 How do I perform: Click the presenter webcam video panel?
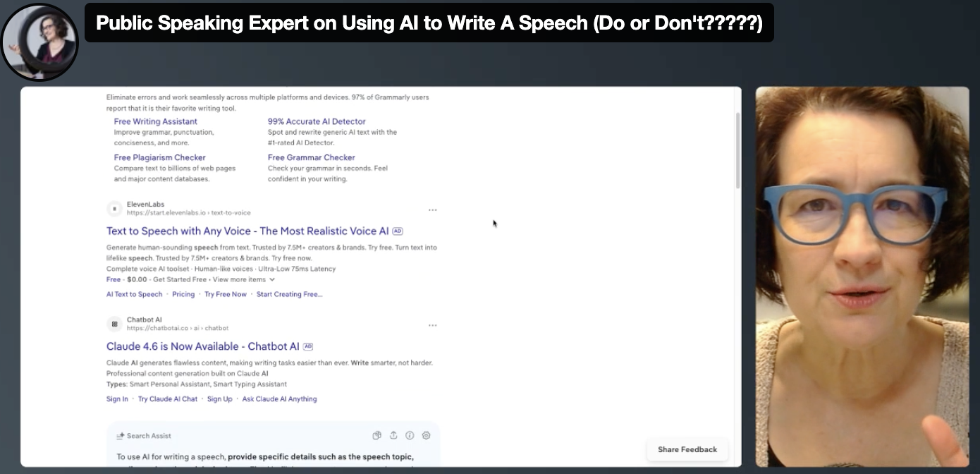[x=862, y=276]
